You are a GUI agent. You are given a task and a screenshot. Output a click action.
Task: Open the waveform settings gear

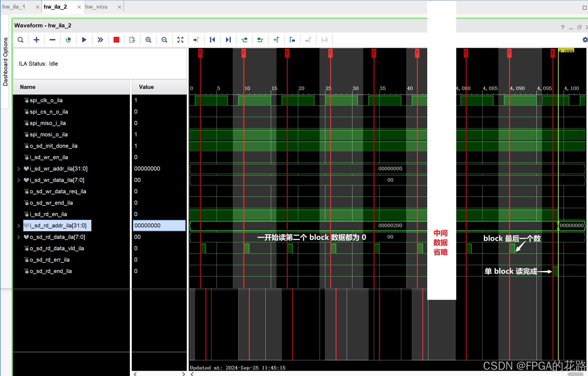click(585, 40)
